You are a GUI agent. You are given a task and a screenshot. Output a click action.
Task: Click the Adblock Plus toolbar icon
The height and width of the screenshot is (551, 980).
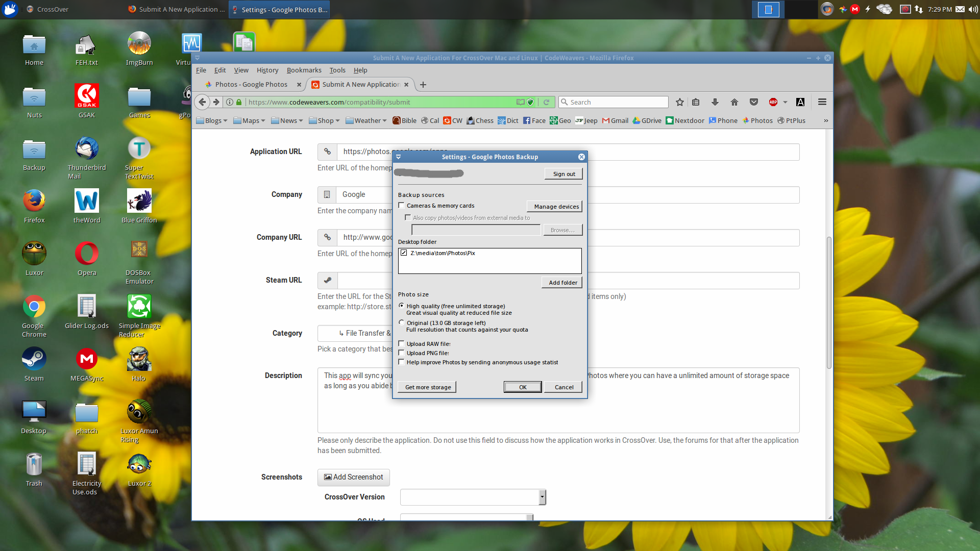click(x=773, y=102)
